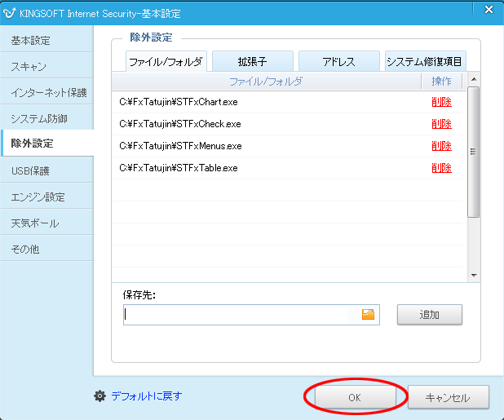The width and height of the screenshot is (504, 420).
Task: Open the スキャン sidebar section
Action: point(47,67)
